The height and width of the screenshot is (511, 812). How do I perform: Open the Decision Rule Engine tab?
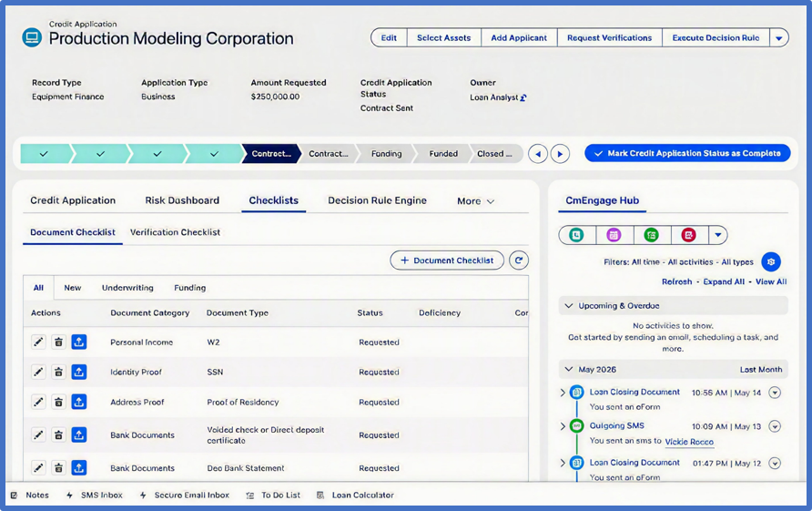(377, 200)
